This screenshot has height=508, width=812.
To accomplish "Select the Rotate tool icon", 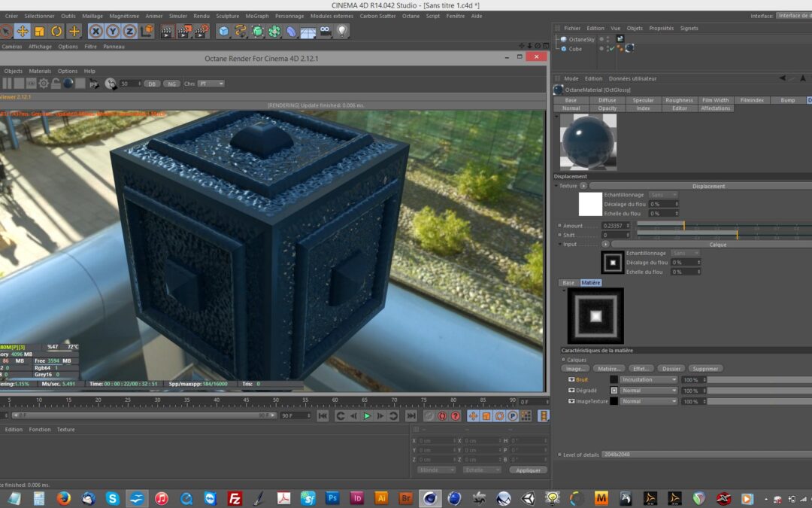I will [56, 31].
